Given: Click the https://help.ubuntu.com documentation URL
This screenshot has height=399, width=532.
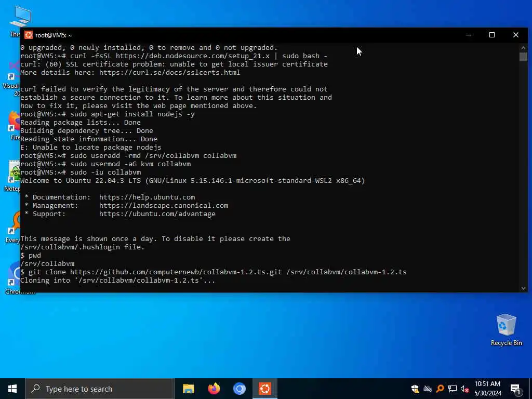Looking at the screenshot, I should pyautogui.click(x=147, y=197).
